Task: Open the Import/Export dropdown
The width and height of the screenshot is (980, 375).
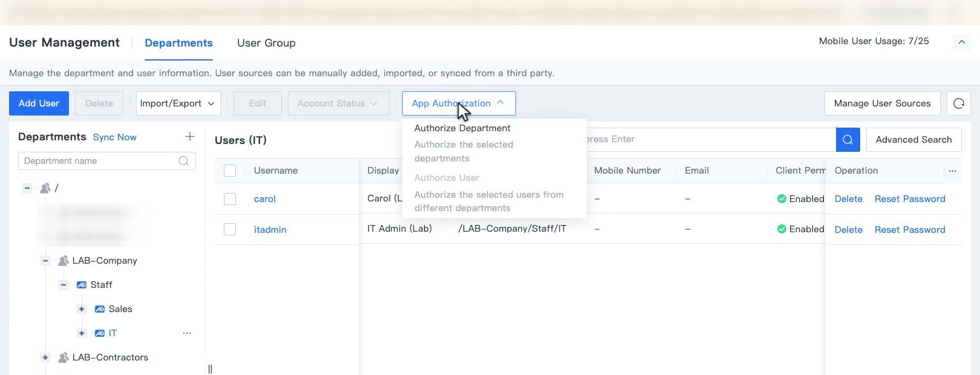Action: click(x=178, y=103)
